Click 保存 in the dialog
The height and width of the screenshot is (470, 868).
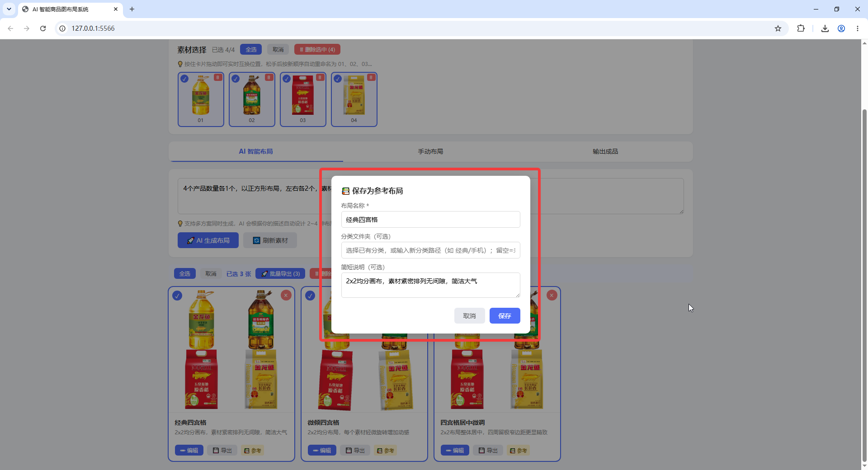(x=505, y=316)
